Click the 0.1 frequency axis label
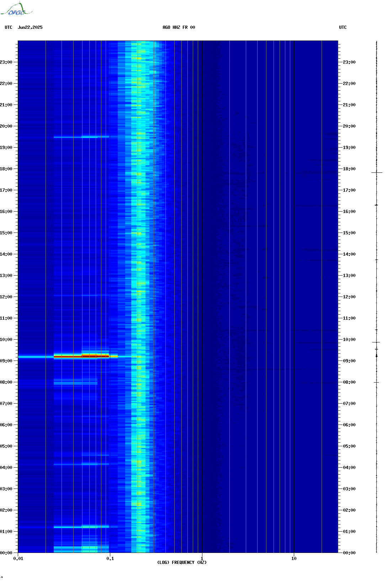This screenshot has width=392, height=581. [110, 559]
